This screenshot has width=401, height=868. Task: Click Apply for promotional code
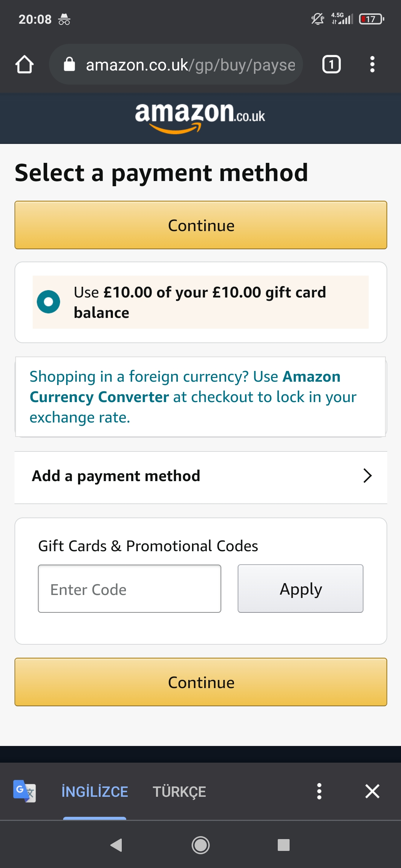click(x=300, y=589)
